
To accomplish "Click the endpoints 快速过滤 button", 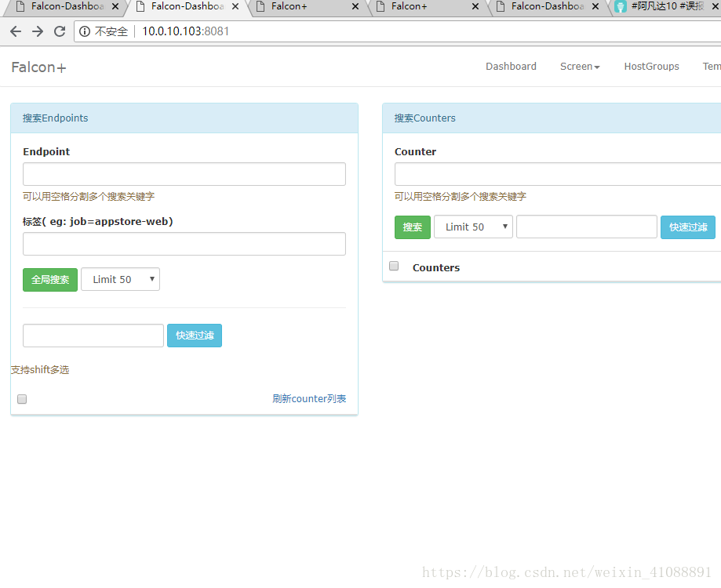I will pyautogui.click(x=195, y=336).
